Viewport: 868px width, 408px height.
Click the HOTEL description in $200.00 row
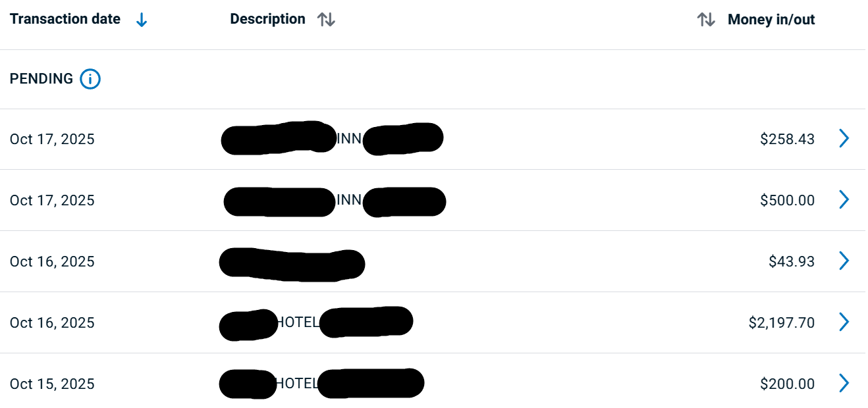(297, 383)
